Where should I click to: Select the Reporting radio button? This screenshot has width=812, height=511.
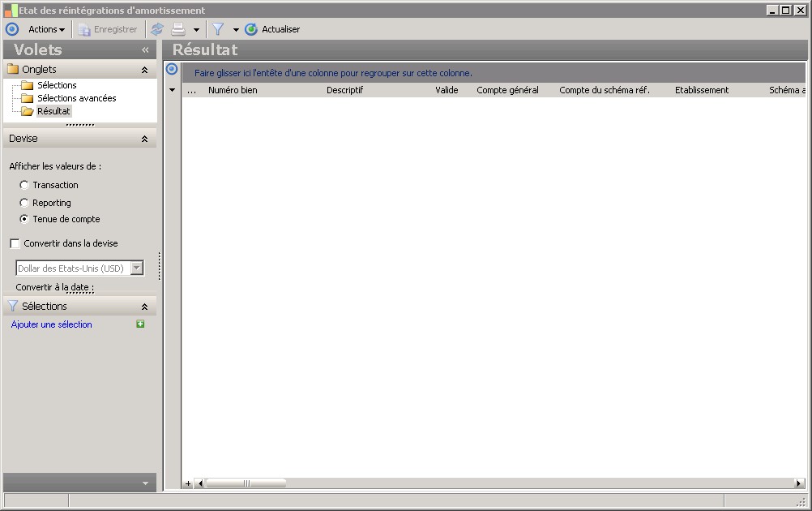point(24,203)
